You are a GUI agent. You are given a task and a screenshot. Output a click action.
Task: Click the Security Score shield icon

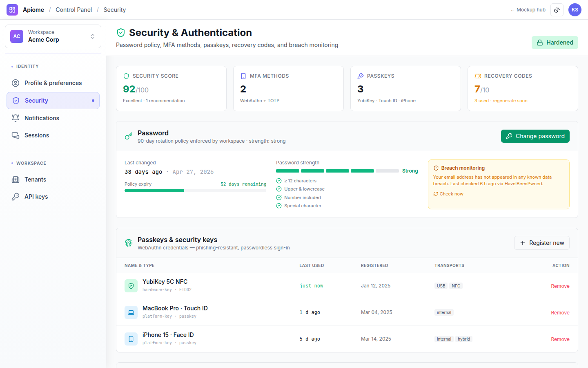click(126, 76)
